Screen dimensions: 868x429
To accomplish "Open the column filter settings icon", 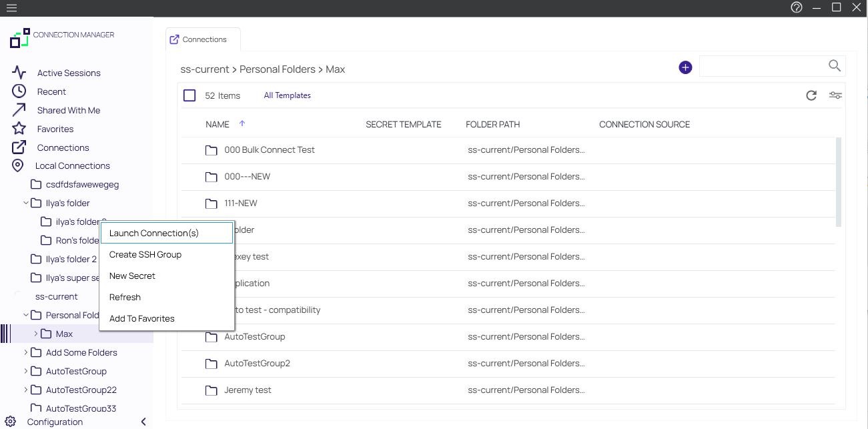I will pyautogui.click(x=835, y=95).
